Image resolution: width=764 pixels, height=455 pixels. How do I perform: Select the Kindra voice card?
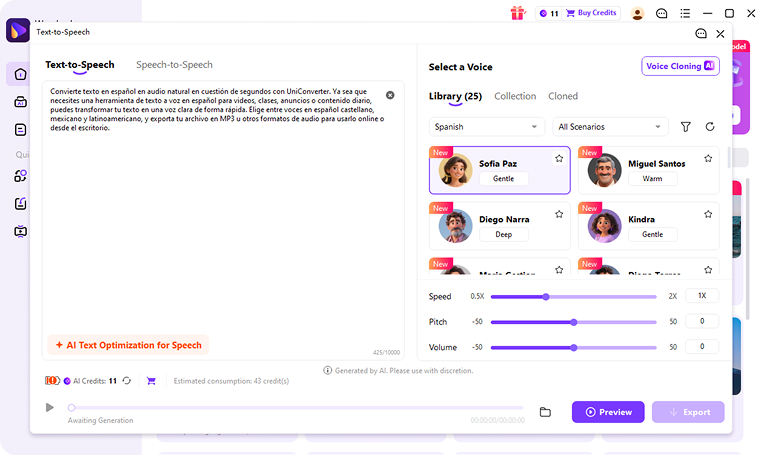pyautogui.click(x=649, y=226)
